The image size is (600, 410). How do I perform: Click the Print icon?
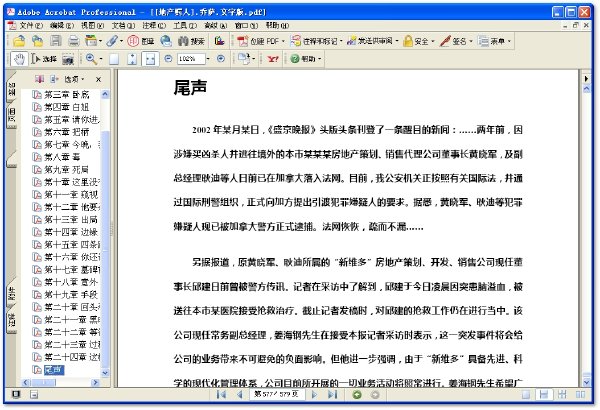pyautogui.click(x=74, y=41)
